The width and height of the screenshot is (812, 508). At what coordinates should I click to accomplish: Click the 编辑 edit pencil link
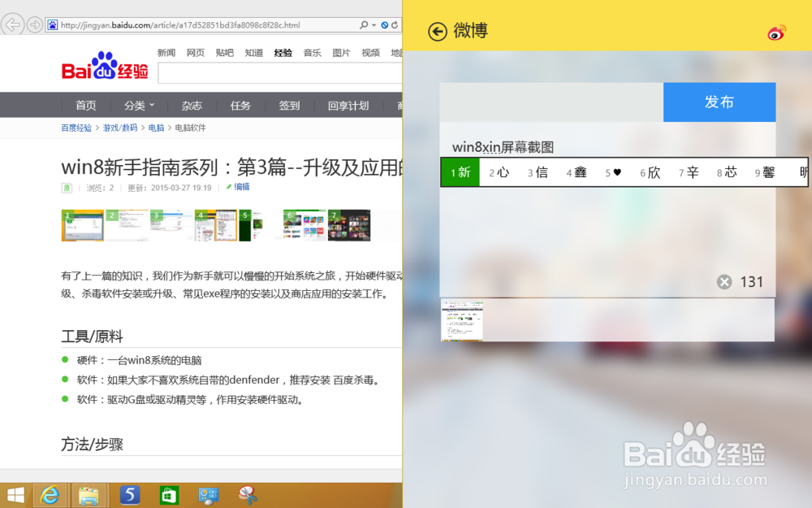click(x=238, y=187)
